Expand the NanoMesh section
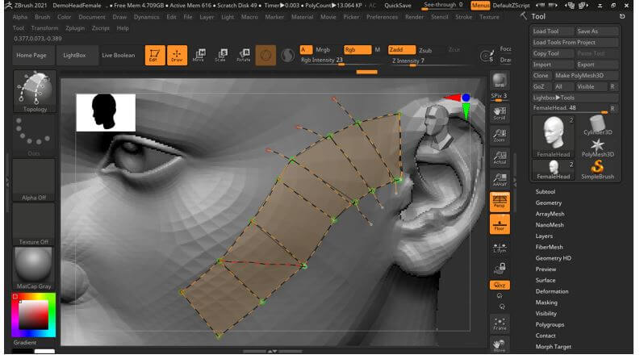This screenshot has height=359, width=644. point(550,225)
